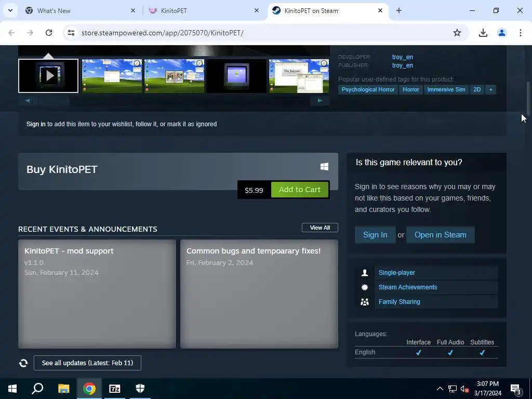Open developer troy_en link
This screenshot has height=399, width=532.
pyautogui.click(x=403, y=57)
